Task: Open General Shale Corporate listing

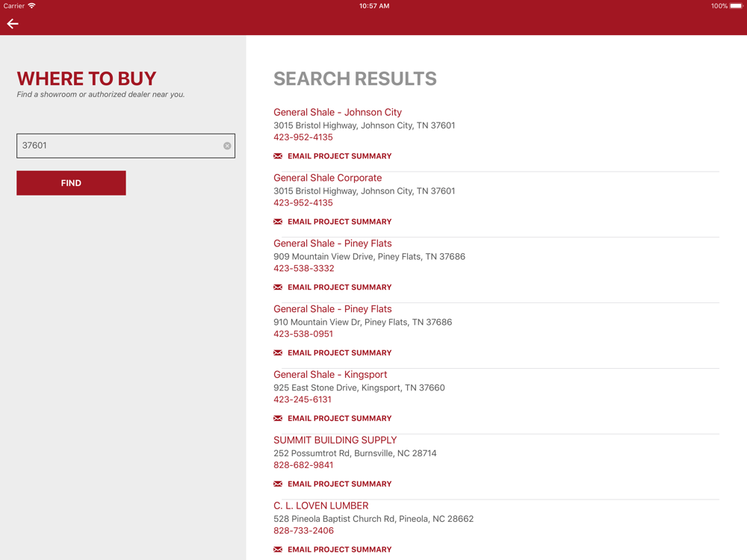Action: click(327, 178)
